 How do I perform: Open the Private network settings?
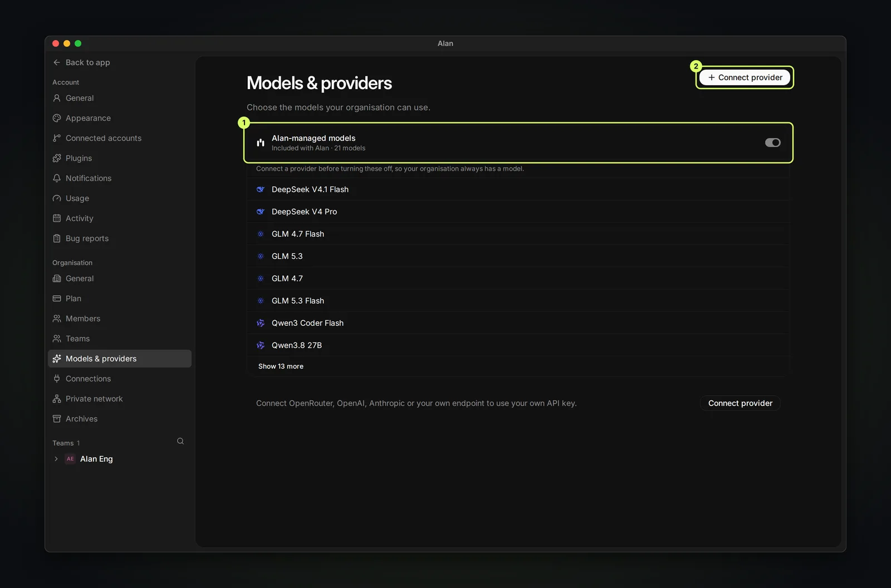click(x=120, y=399)
